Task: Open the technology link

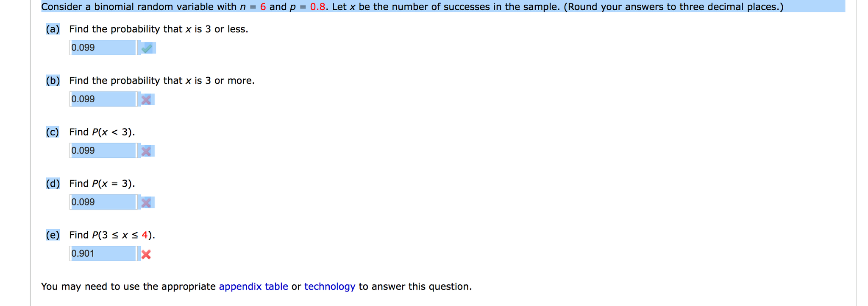Action: click(x=330, y=286)
